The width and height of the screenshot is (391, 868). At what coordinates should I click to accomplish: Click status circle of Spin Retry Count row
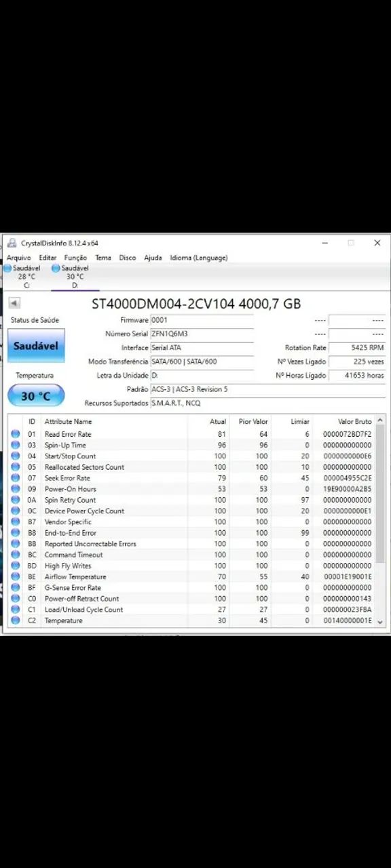(x=16, y=500)
